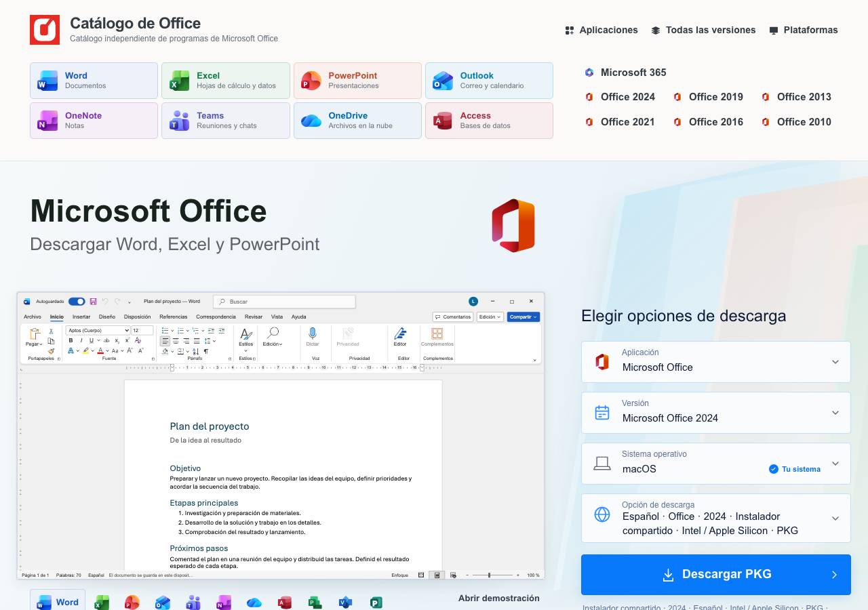The height and width of the screenshot is (610, 868).
Task: Switch to the Insertar ribbon tab
Action: tap(81, 317)
